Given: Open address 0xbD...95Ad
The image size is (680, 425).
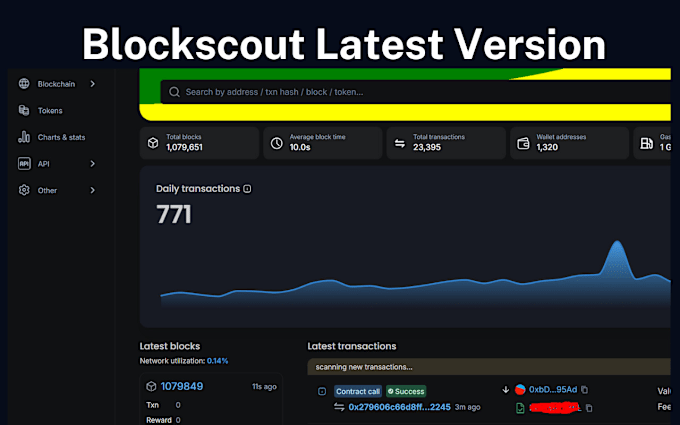Looking at the screenshot, I should click(553, 389).
